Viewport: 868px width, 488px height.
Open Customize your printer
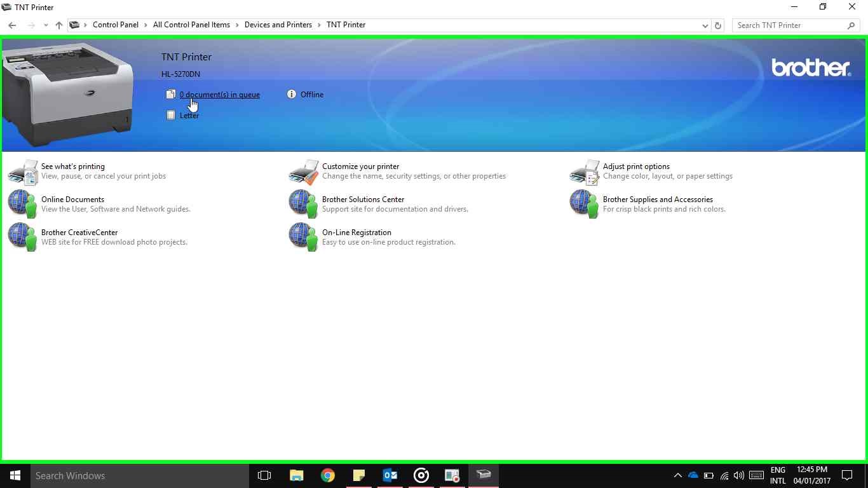(x=360, y=166)
